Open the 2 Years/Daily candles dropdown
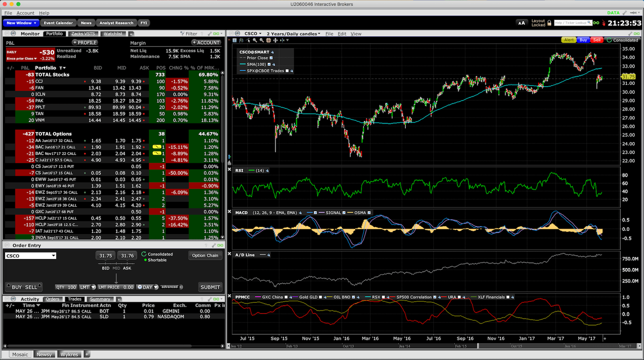The height and width of the screenshot is (360, 644). [x=293, y=34]
